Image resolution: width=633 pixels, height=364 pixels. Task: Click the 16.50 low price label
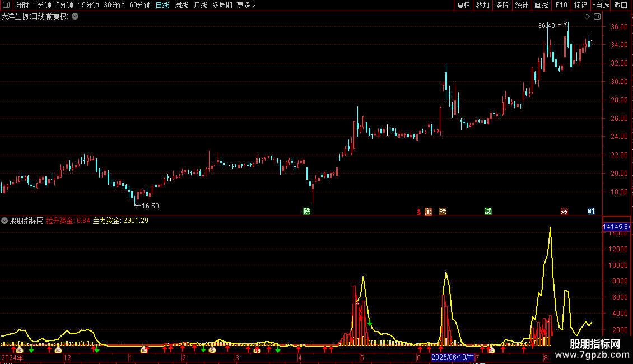(x=150, y=206)
